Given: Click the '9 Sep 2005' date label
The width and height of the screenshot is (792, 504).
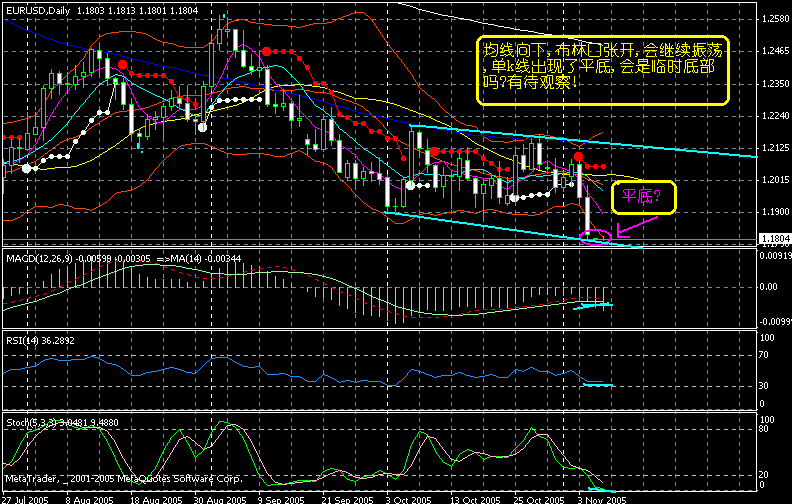Looking at the screenshot, I should coord(281,497).
